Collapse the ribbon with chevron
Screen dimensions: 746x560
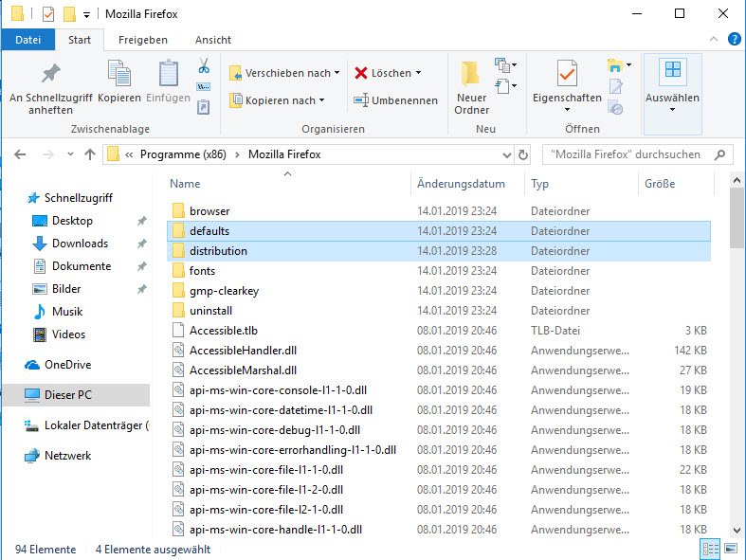[714, 39]
